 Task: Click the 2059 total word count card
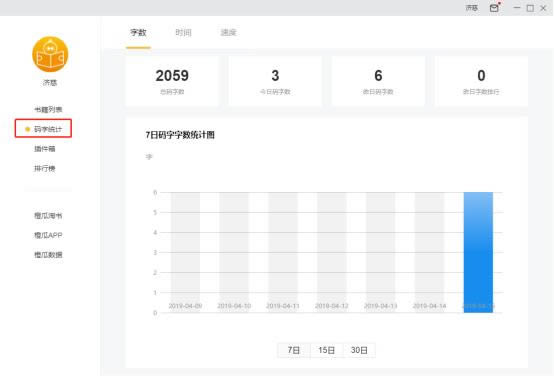172,81
